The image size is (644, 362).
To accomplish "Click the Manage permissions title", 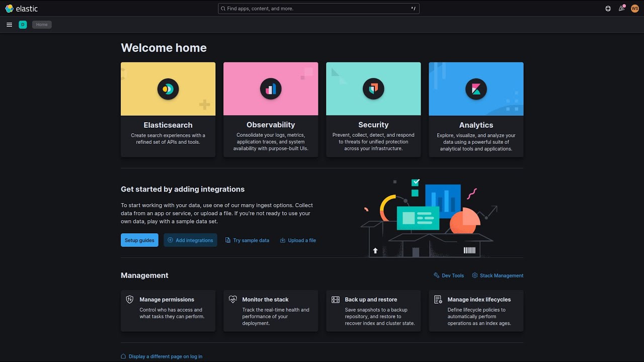I will tap(167, 300).
